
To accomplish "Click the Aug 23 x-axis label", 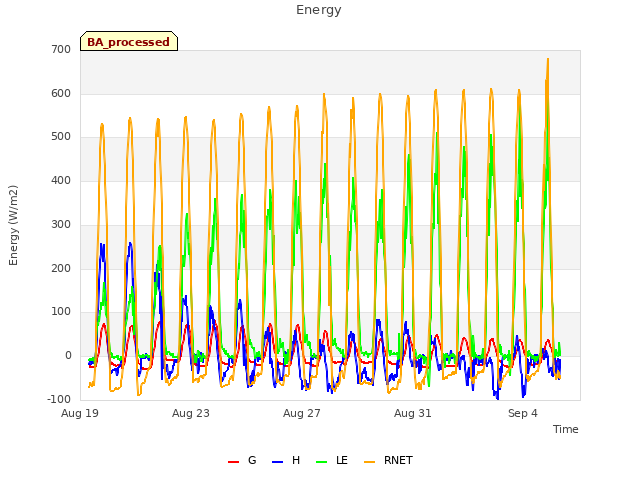I will (191, 413).
